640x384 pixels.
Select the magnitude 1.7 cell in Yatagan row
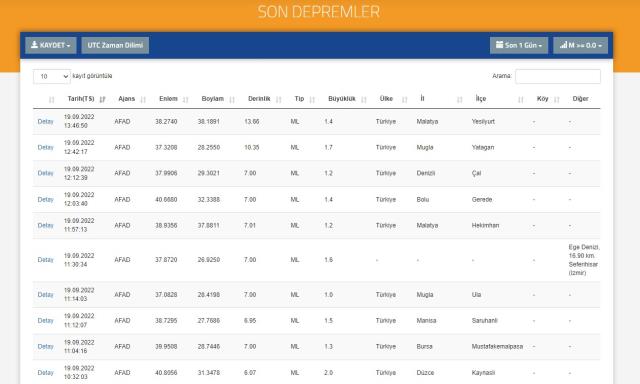(x=329, y=147)
